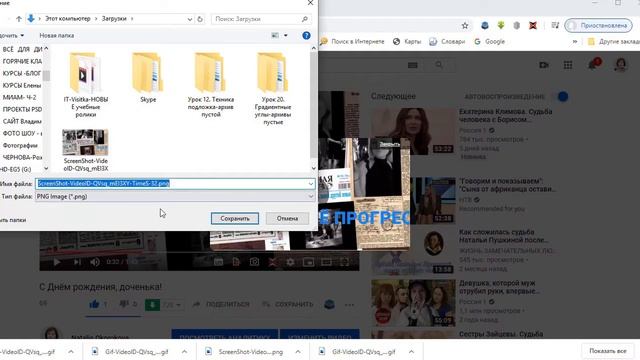640x360 pixels.
Task: Select Этот компьютер in the address path
Action: point(67,19)
